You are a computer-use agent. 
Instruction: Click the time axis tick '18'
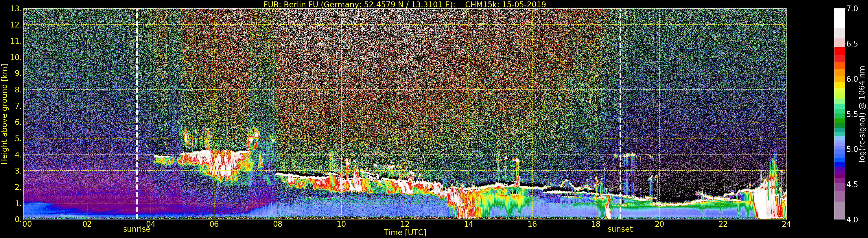pos(596,224)
